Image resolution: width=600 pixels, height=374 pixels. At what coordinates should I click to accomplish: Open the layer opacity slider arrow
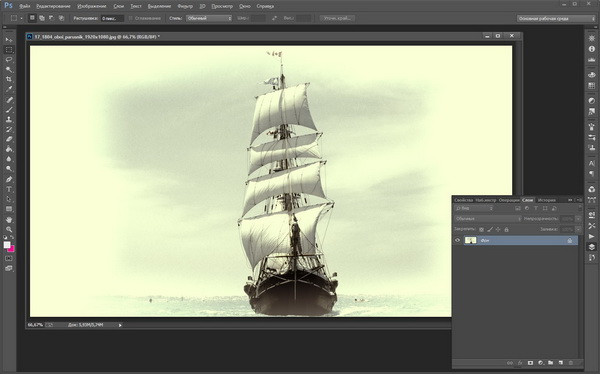[x=578, y=219]
